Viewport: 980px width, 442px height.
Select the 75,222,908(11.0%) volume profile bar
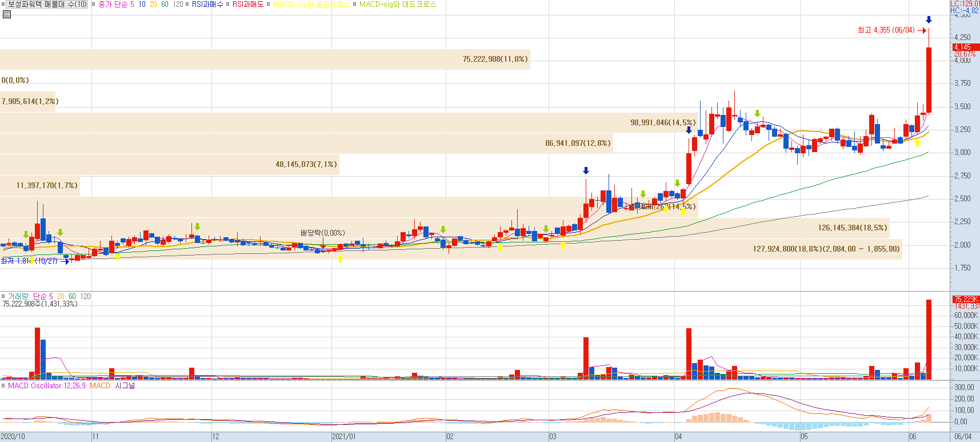(x=265, y=59)
